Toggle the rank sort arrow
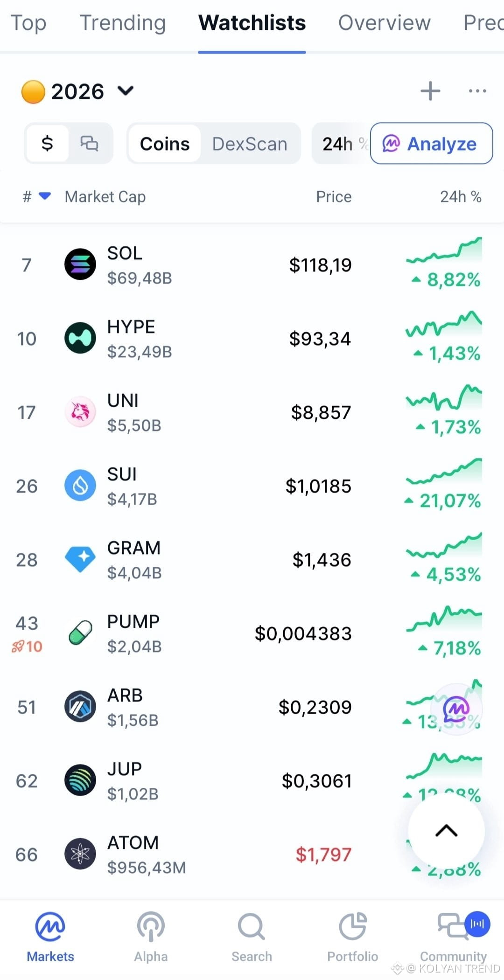The height and width of the screenshot is (980, 504). 45,196
